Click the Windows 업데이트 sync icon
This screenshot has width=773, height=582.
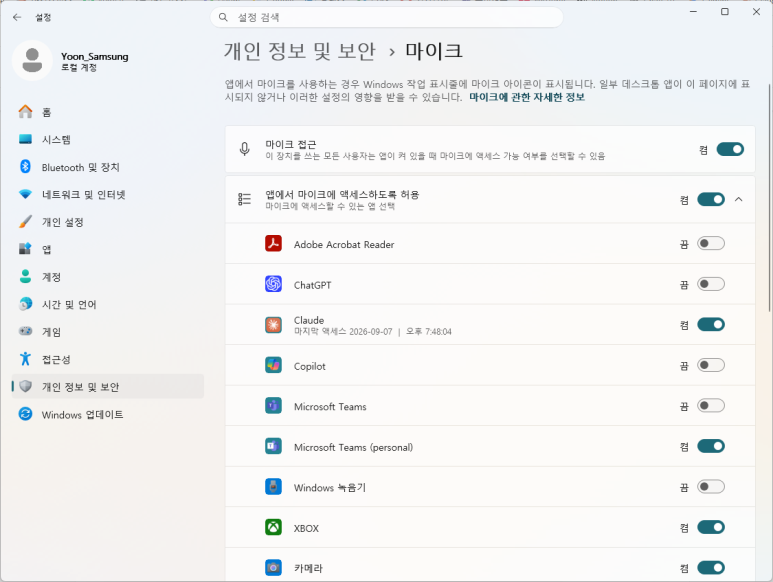pos(26,414)
